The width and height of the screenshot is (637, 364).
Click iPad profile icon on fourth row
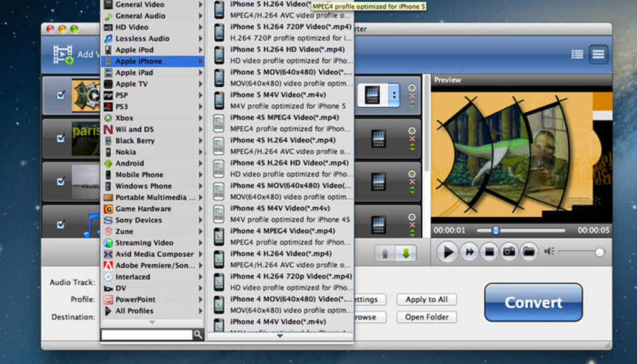[x=378, y=225]
